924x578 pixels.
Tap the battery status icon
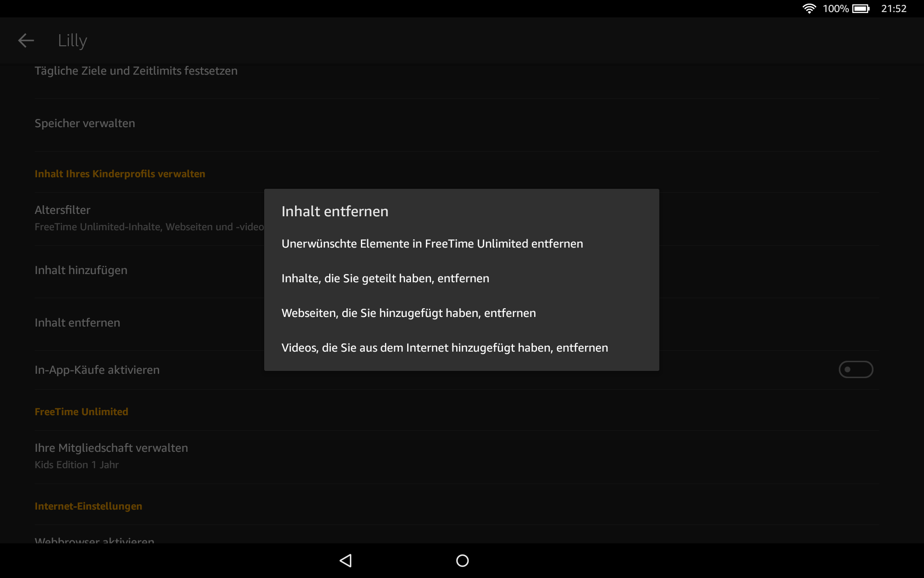[x=860, y=9]
